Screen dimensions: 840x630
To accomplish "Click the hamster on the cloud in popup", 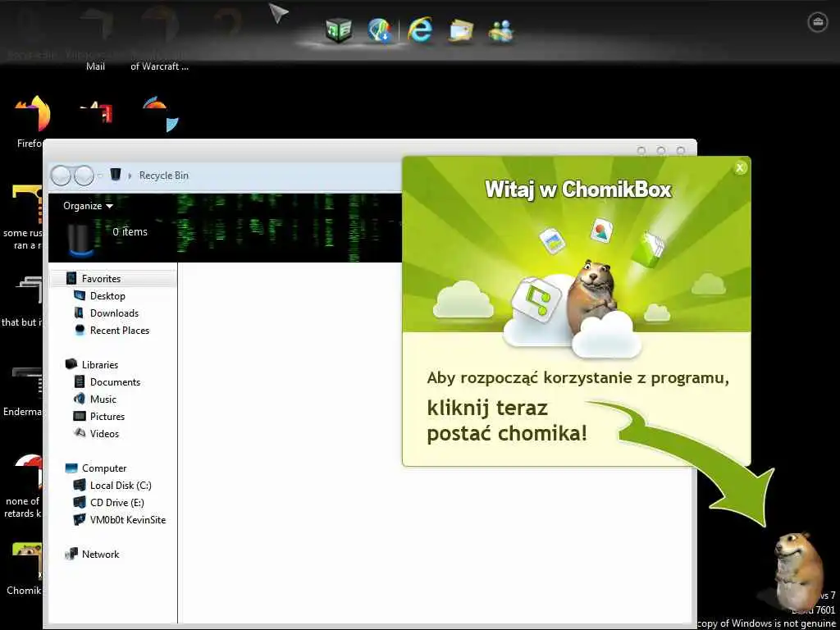I will [x=592, y=297].
